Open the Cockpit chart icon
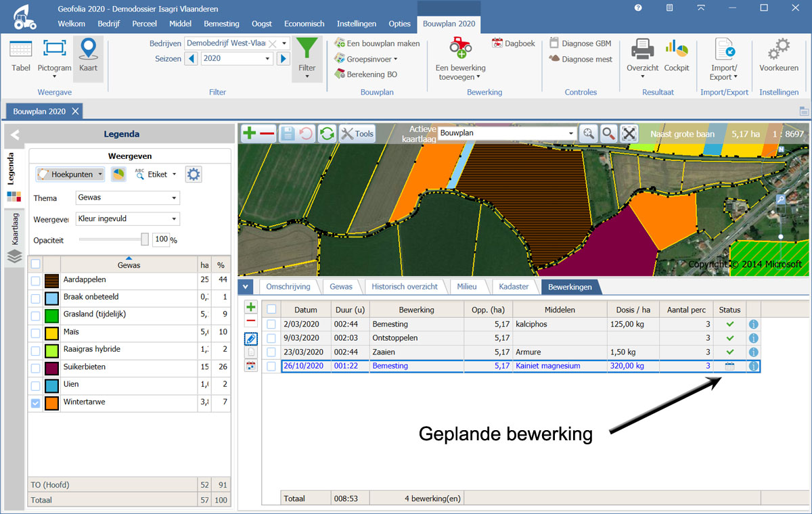Viewport: 812px width, 514px height. pos(677,49)
